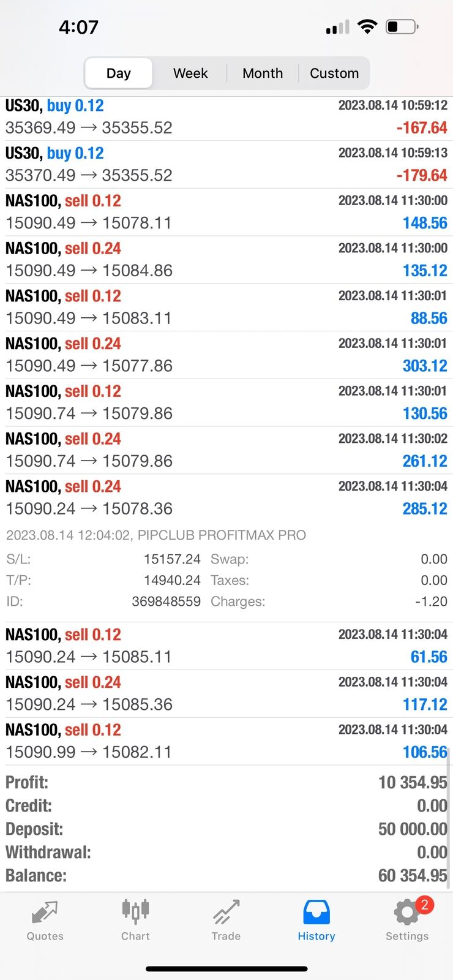Open the Trade tab icon
Image resolution: width=453 pixels, height=980 pixels.
point(226,912)
